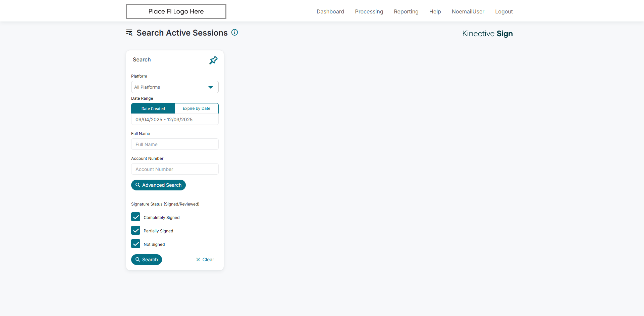Open the date range picker field
This screenshot has height=316, width=644.
(174, 120)
